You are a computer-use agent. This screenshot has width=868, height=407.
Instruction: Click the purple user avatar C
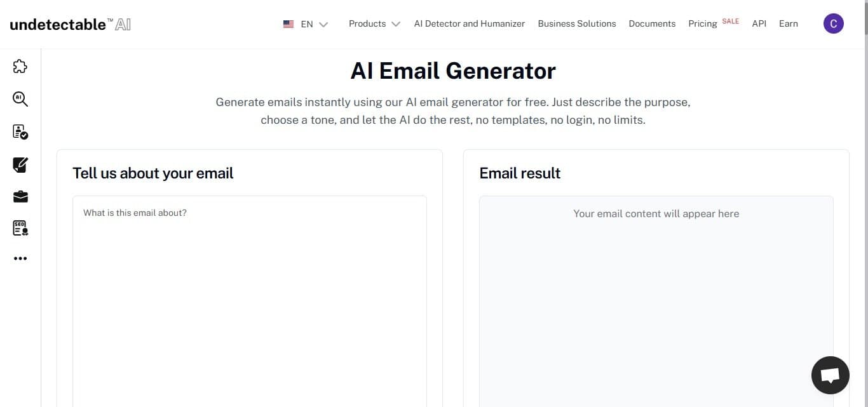tap(833, 24)
